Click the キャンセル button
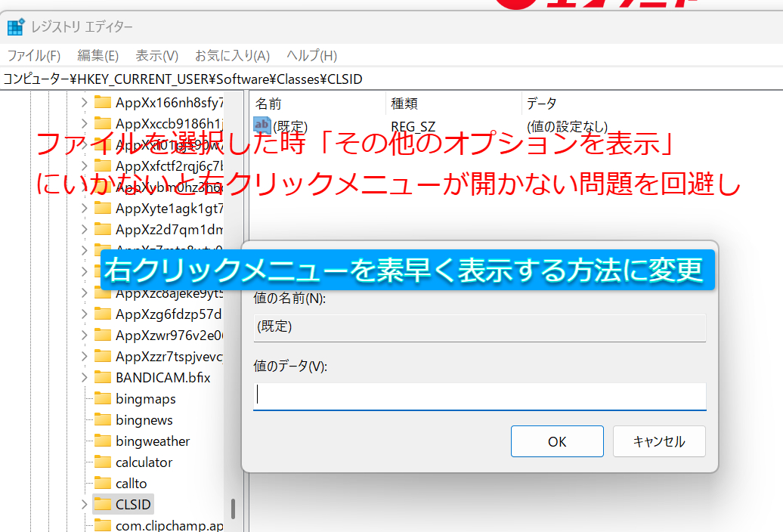Viewport: 783px width, 532px height. tap(658, 441)
